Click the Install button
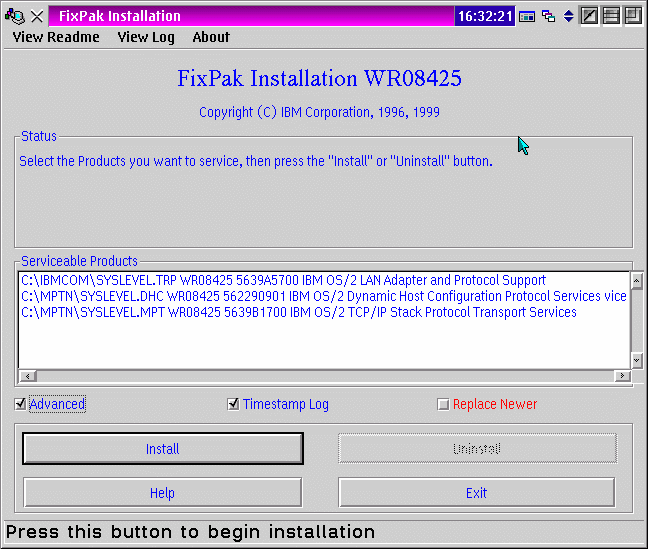The height and width of the screenshot is (549, 648). [x=163, y=449]
